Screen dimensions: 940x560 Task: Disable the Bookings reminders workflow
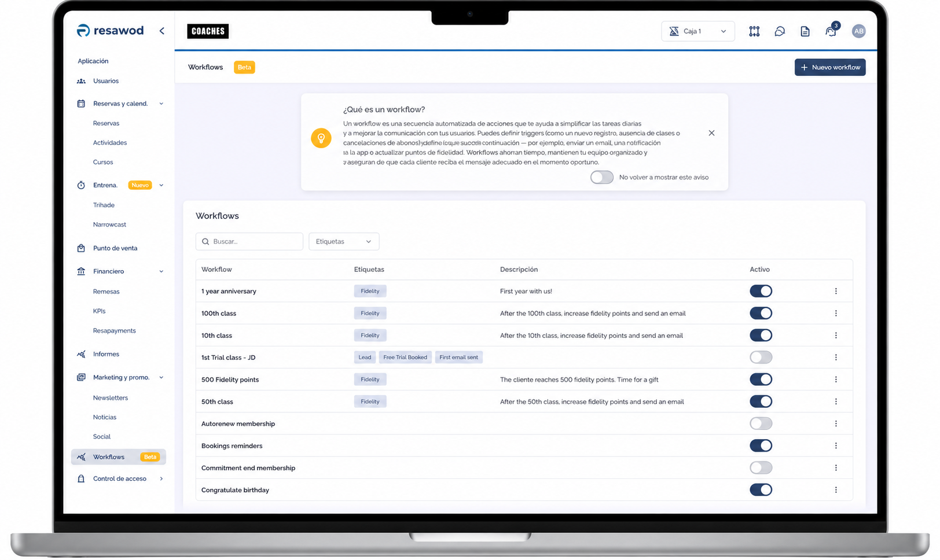tap(761, 445)
